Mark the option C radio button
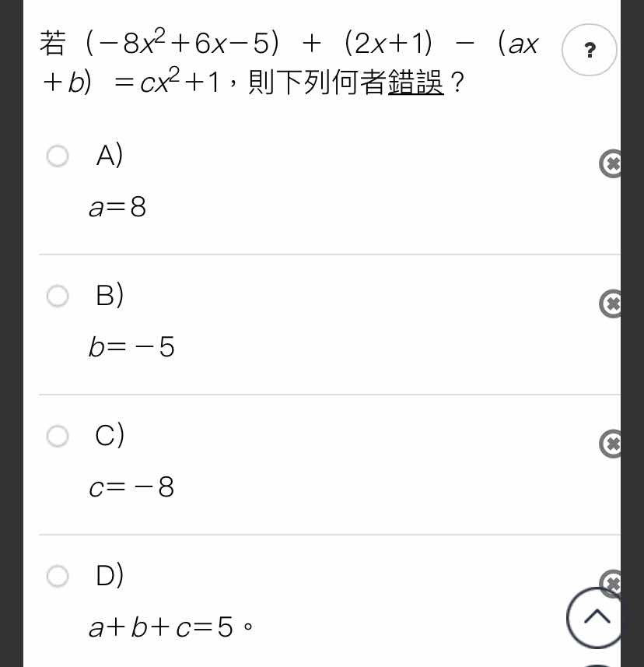 58,436
